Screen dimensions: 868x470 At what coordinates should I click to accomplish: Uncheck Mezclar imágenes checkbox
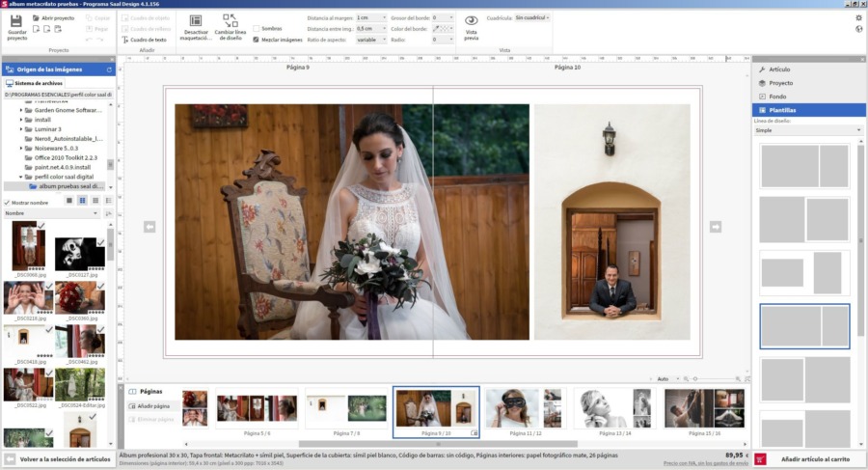click(256, 40)
